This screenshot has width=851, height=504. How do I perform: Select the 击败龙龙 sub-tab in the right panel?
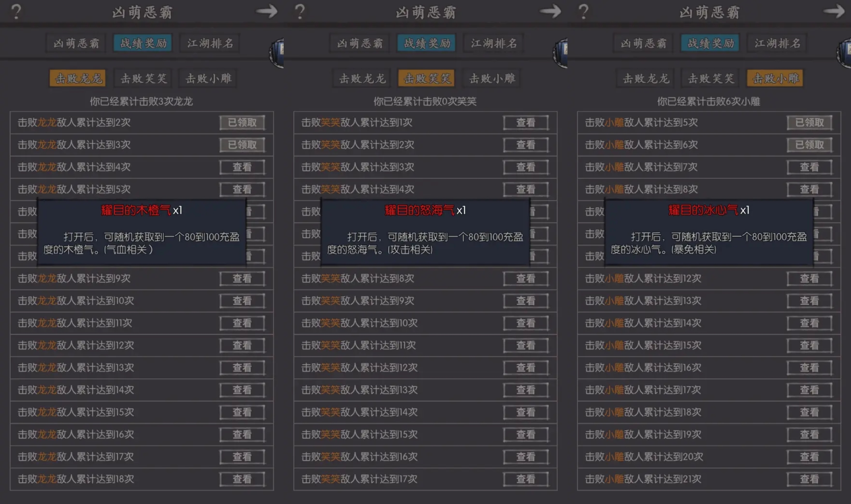pyautogui.click(x=646, y=79)
